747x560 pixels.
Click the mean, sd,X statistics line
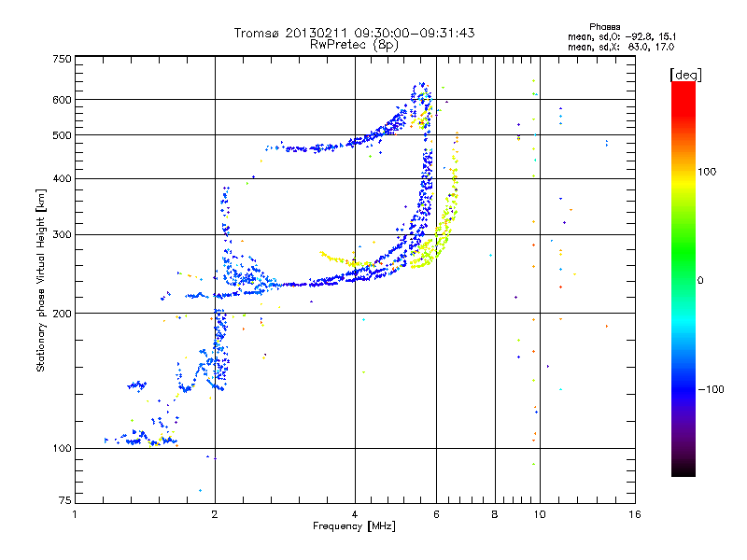click(x=621, y=47)
